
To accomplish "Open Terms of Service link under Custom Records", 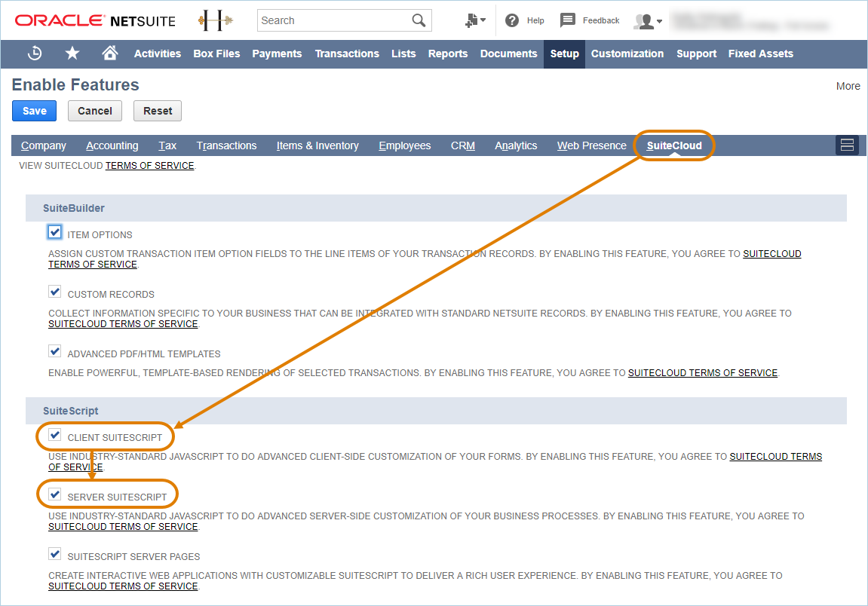I will tap(123, 324).
